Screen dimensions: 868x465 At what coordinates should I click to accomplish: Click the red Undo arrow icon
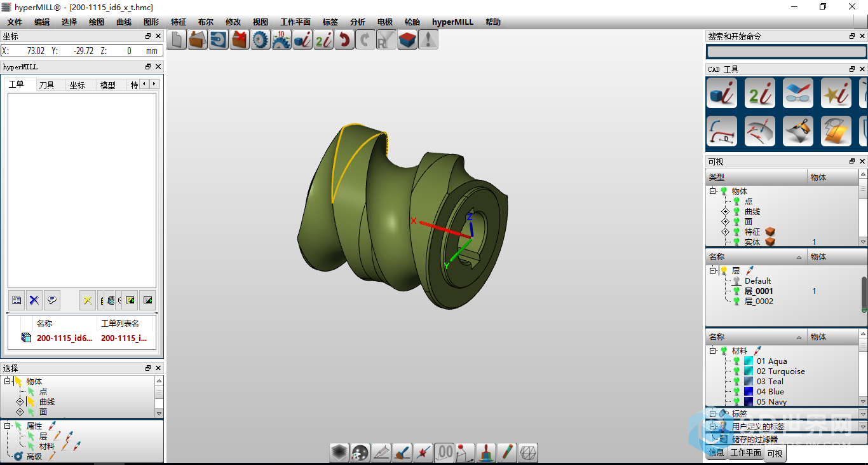click(344, 39)
